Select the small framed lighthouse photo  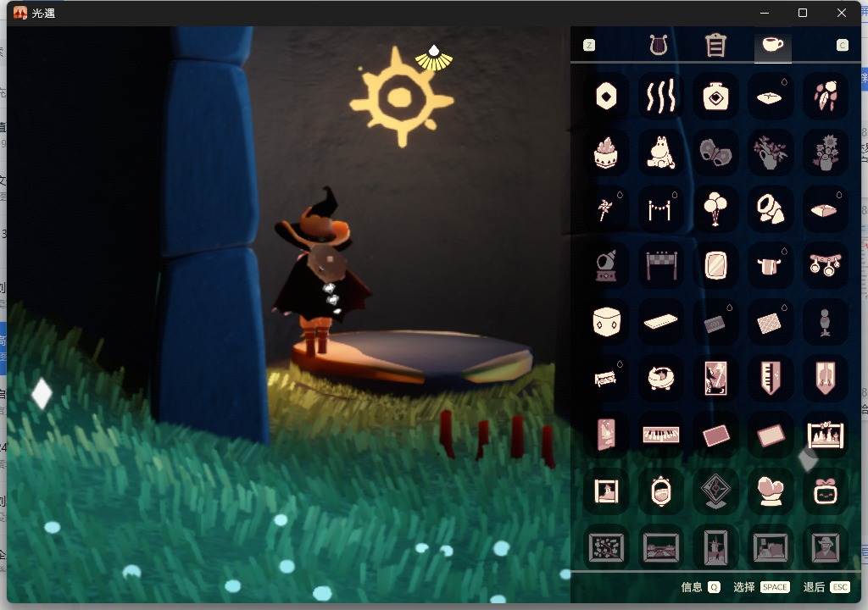tap(606, 491)
